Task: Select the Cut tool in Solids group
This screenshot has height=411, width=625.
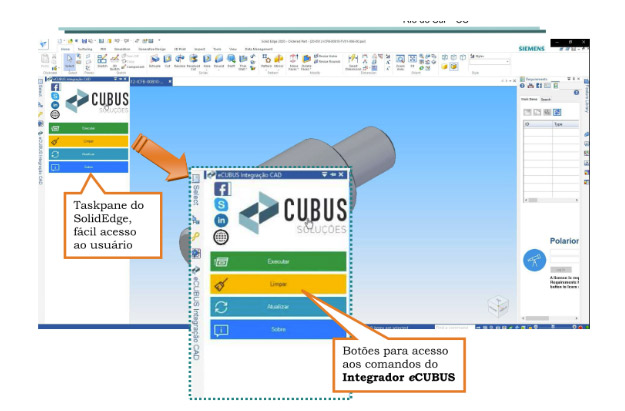Action: pyautogui.click(x=167, y=61)
